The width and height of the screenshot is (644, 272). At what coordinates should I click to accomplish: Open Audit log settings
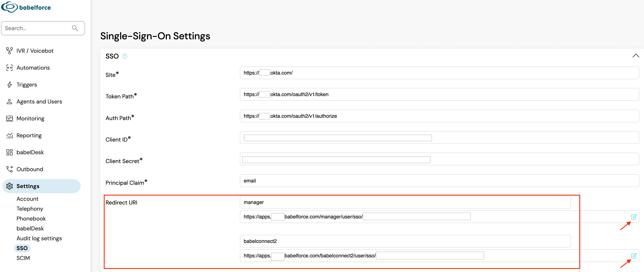coord(39,239)
